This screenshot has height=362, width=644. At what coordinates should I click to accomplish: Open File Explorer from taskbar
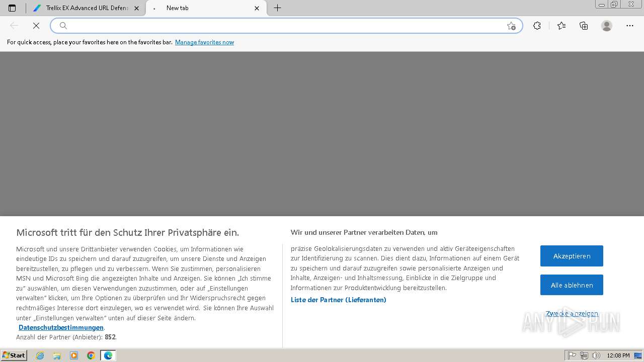coord(57,355)
